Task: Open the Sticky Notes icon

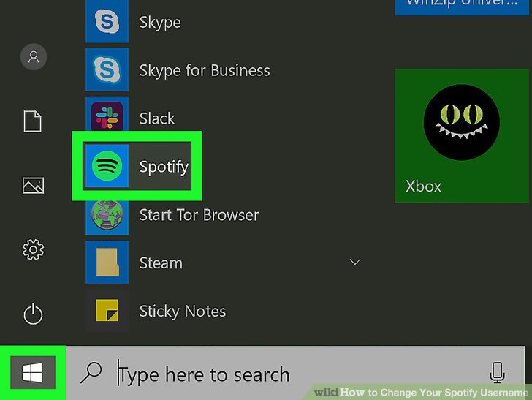Action: (x=107, y=310)
